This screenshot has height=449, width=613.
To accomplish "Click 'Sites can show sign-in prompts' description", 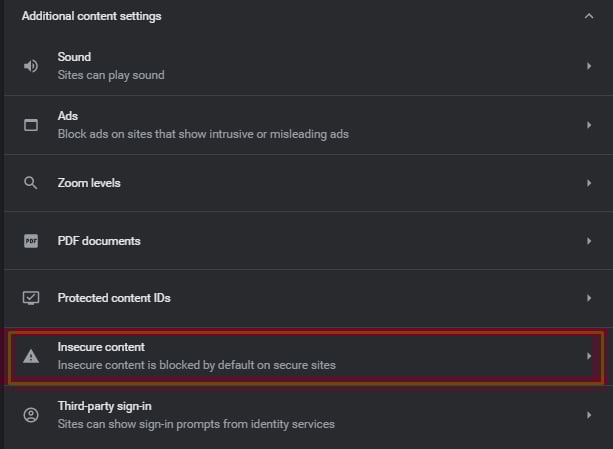I will coord(196,424).
